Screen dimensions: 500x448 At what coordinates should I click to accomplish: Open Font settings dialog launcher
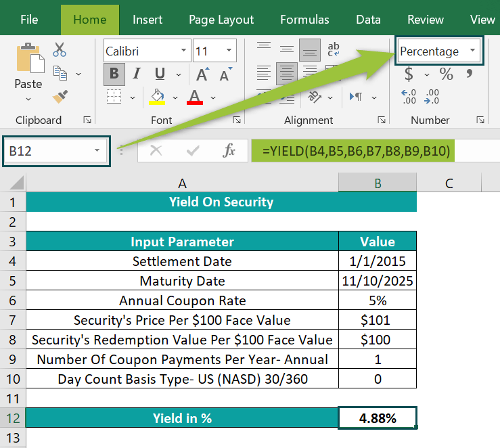point(237,120)
